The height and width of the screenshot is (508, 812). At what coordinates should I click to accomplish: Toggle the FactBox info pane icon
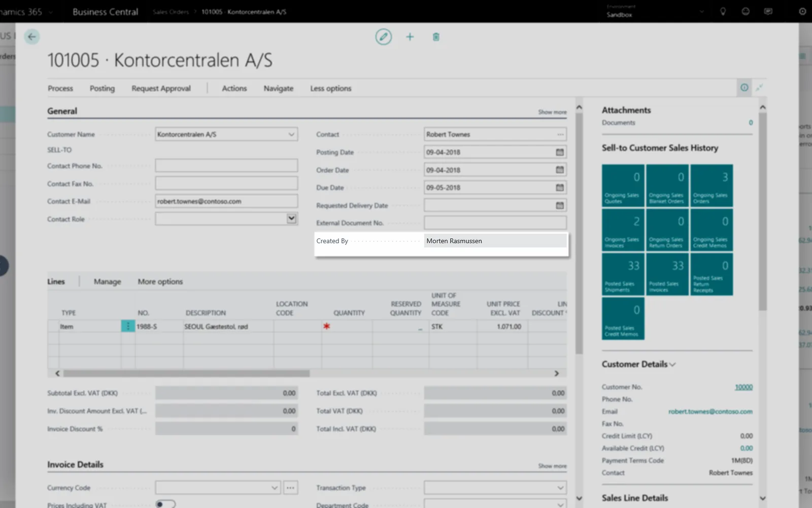744,88
